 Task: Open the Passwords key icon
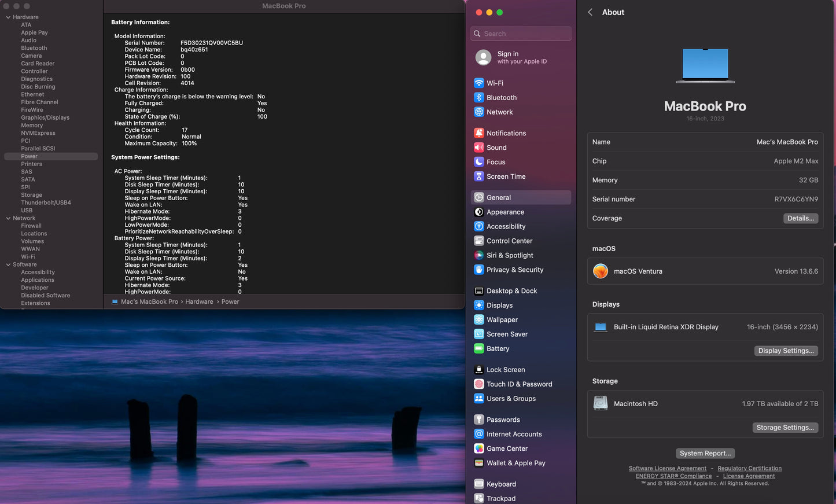(x=479, y=420)
